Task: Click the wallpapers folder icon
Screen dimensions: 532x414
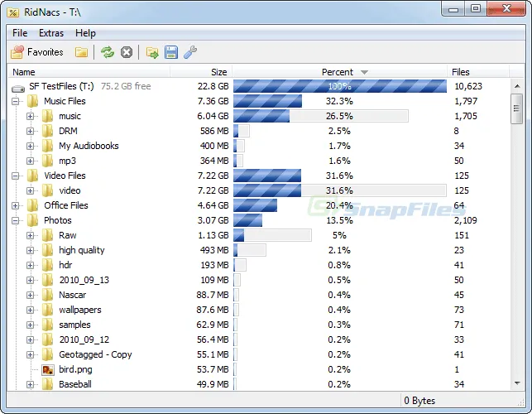Action: pos(47,310)
